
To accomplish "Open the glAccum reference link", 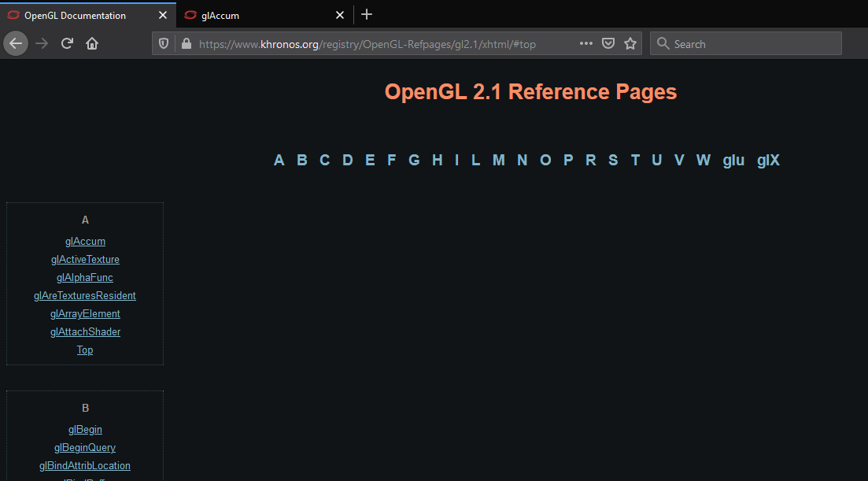I will pyautogui.click(x=85, y=242).
